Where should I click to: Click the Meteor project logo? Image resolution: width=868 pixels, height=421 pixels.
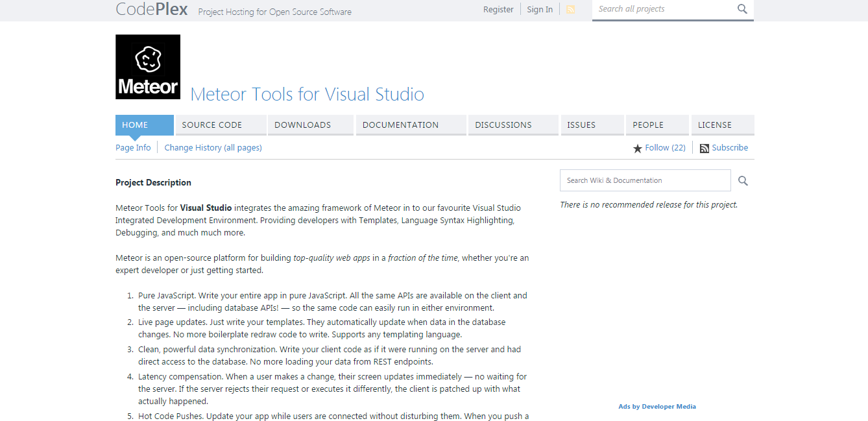pyautogui.click(x=148, y=67)
